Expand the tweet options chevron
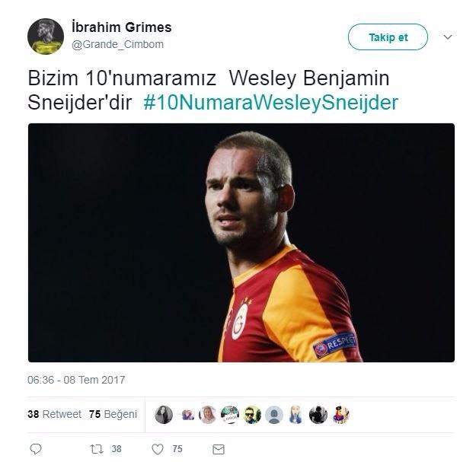 [x=448, y=37]
